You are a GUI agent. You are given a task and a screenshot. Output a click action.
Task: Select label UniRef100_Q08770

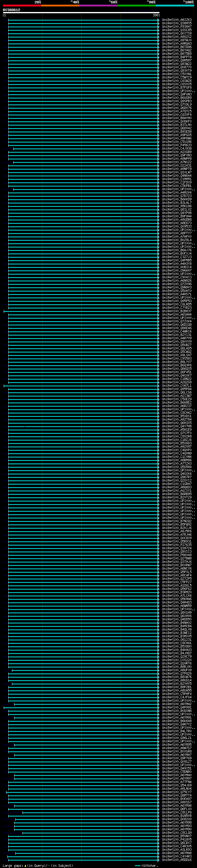coord(177,67)
